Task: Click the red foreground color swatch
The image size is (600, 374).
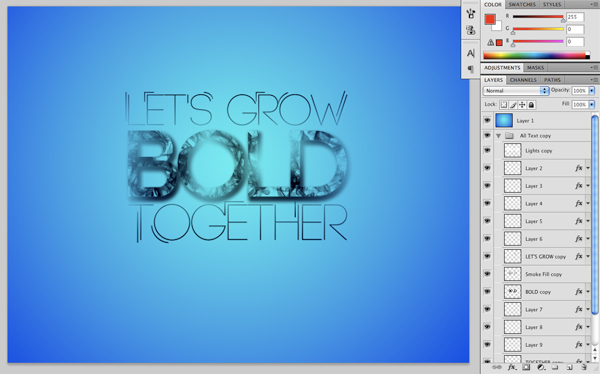Action: pyautogui.click(x=490, y=19)
